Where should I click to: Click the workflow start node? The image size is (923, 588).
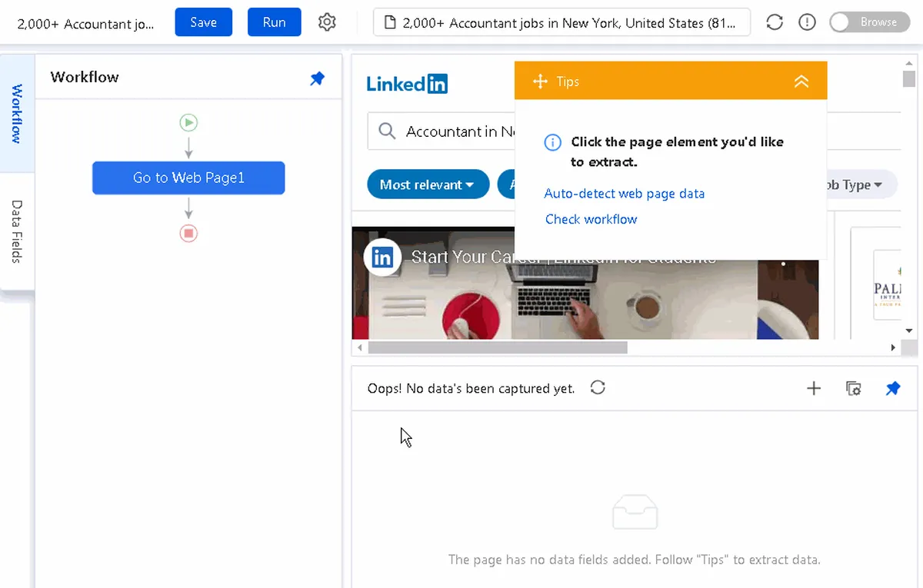click(188, 122)
